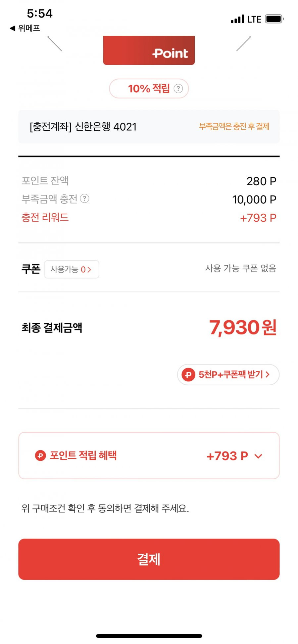Tap the battery indicator in status bar
Image resolution: width=298 pixels, height=644 pixels.
[274, 19]
